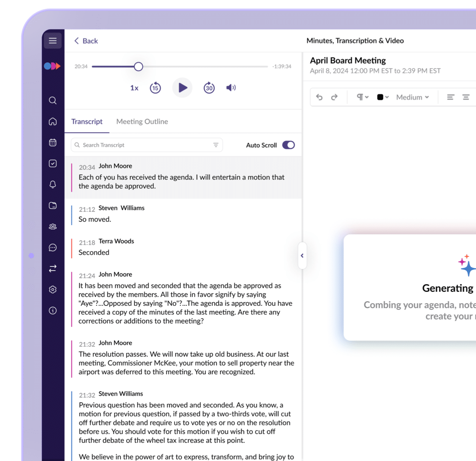
Task: Collapse the transcript panel with the chevron
Action: (302, 256)
